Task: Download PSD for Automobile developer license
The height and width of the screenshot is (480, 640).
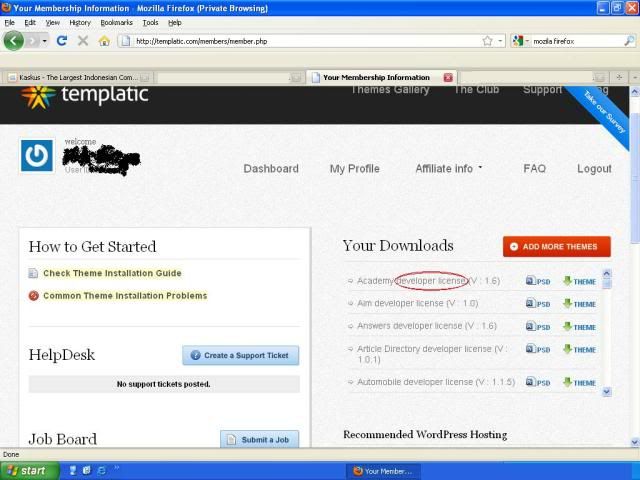Action: [538, 382]
